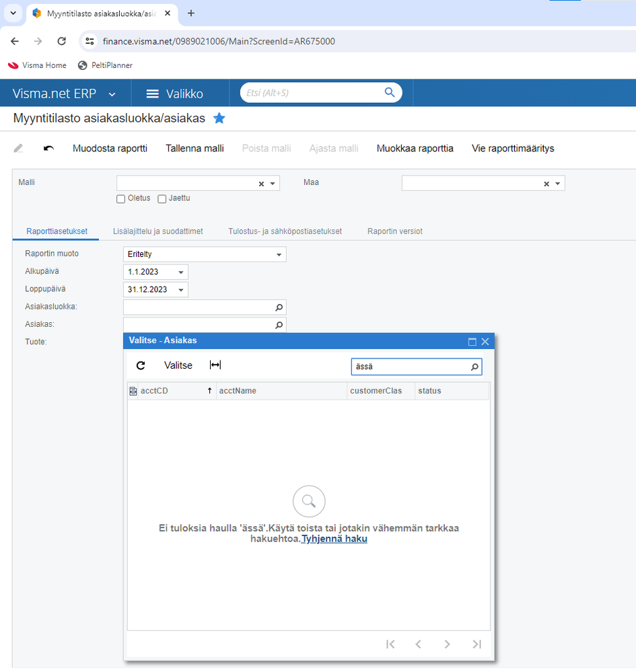Click Muokkaa raporttia
The width and height of the screenshot is (636, 672).
tap(415, 148)
